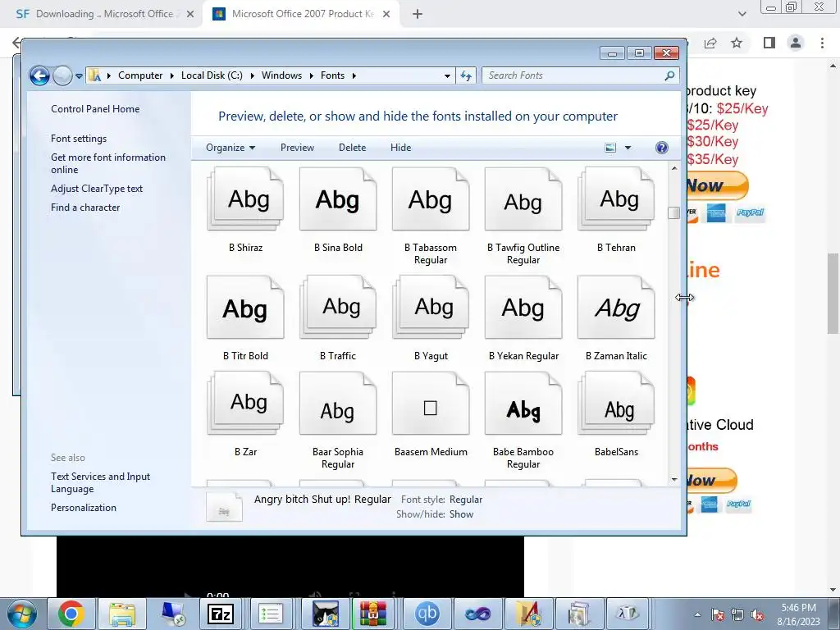Switch to Microsoft Office 2007 Product Key tab
This screenshot has height=630, width=840.
click(302, 14)
